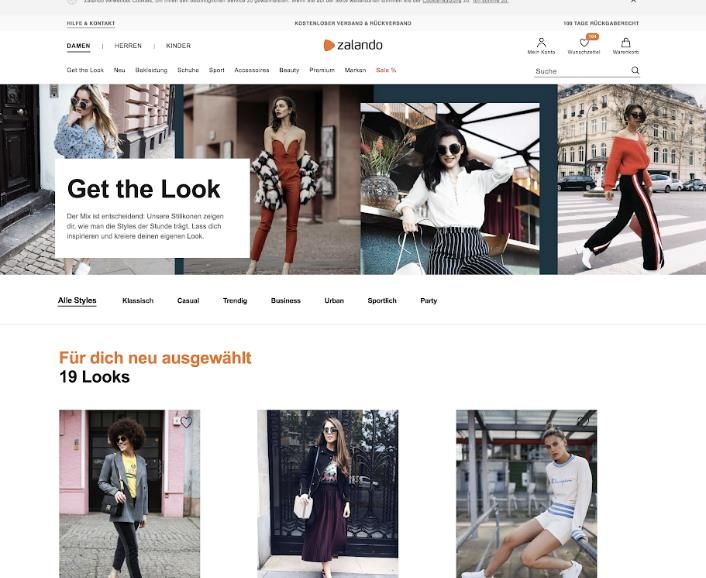This screenshot has height=578, width=706.
Task: Filter looks by Sportlich
Action: (382, 301)
